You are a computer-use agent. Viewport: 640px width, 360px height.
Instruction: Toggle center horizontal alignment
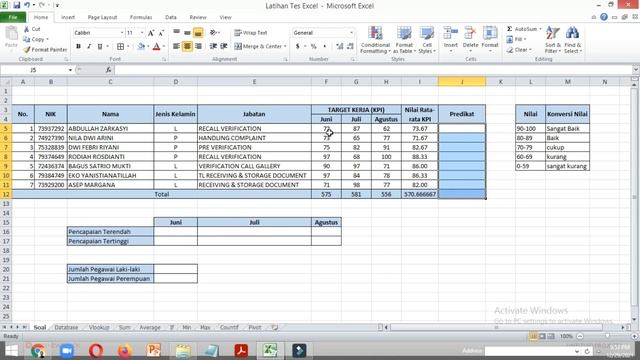(x=187, y=47)
